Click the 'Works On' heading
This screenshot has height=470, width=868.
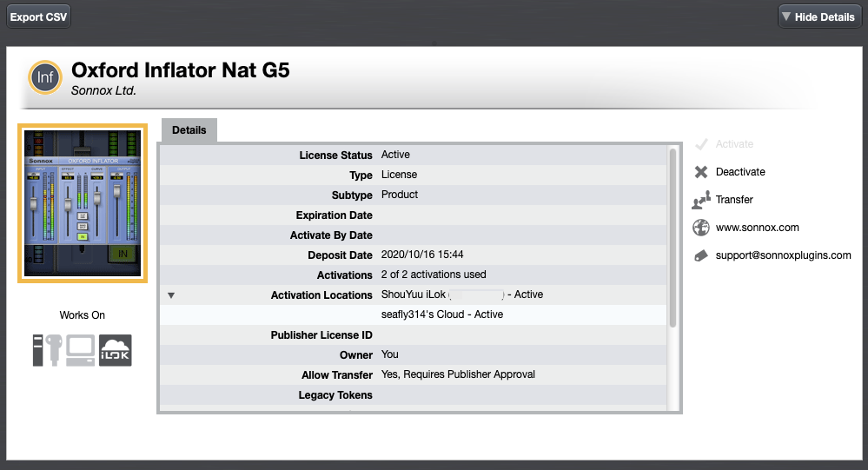[82, 315]
